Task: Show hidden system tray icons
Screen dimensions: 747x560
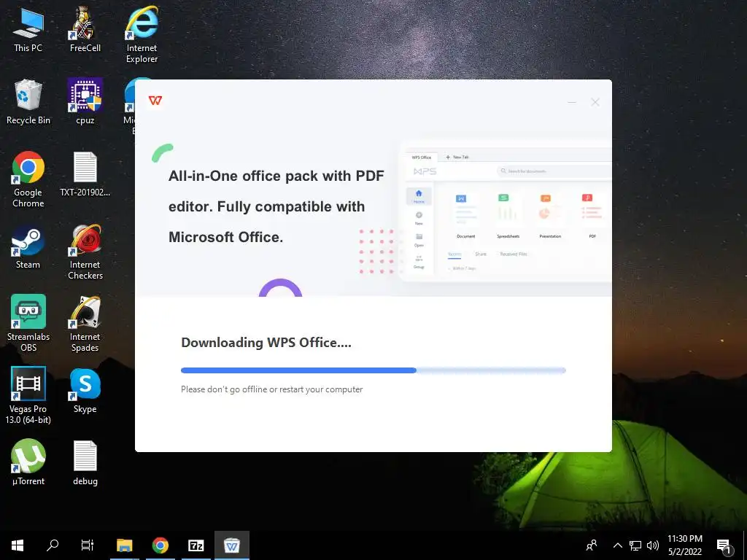Action: click(617, 545)
